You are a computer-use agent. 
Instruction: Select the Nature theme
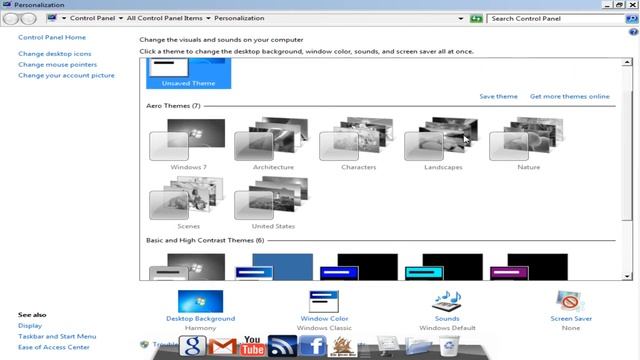528,144
